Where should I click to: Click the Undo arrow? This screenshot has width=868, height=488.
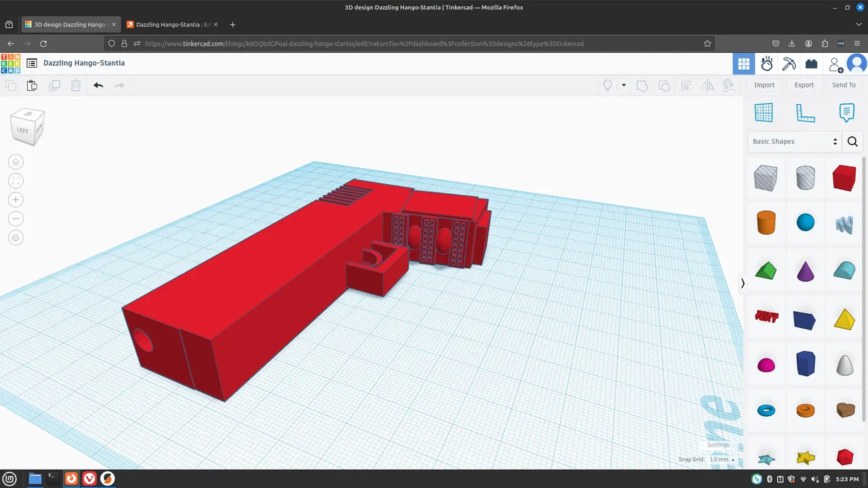click(98, 85)
